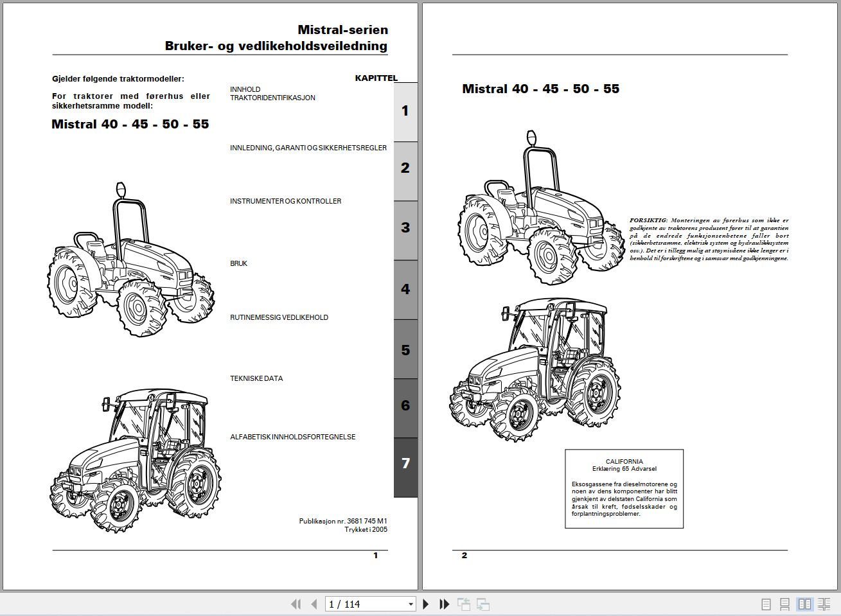Go to the next page

(x=426, y=604)
